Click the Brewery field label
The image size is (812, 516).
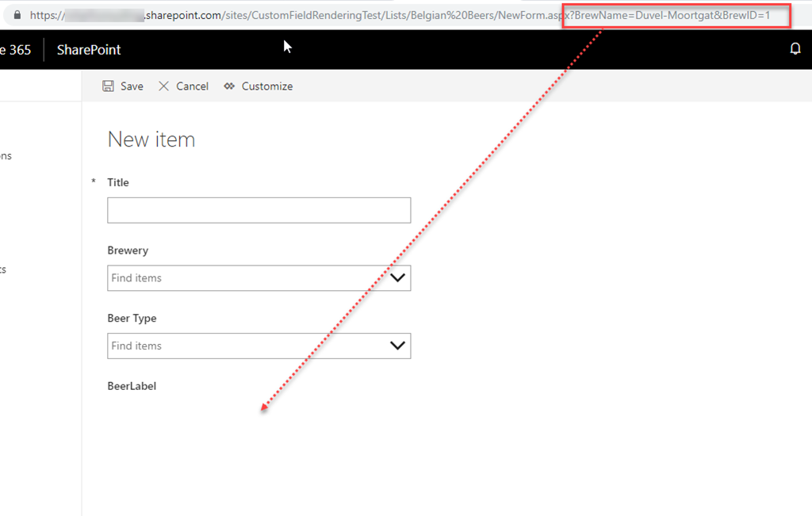[128, 250]
